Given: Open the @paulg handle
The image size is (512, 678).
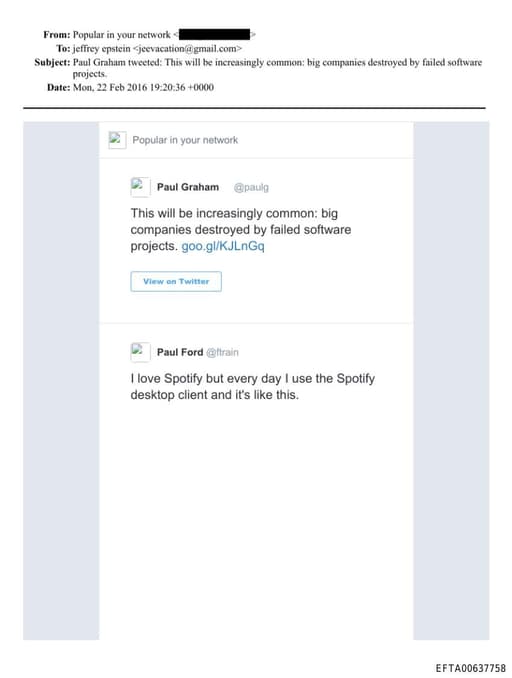Looking at the screenshot, I should [251, 187].
